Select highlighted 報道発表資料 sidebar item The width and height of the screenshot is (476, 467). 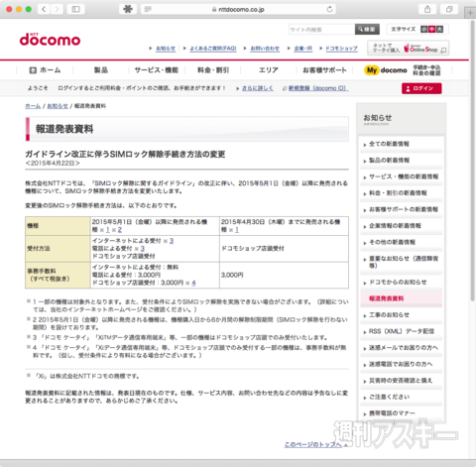401,298
